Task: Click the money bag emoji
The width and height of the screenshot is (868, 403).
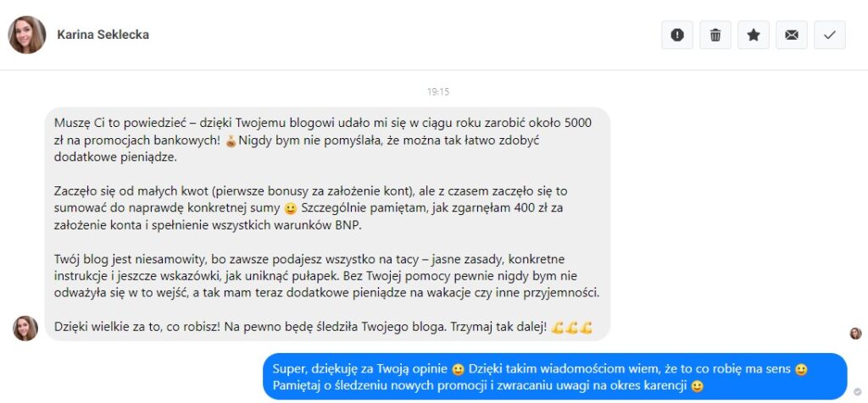Action: point(231,141)
